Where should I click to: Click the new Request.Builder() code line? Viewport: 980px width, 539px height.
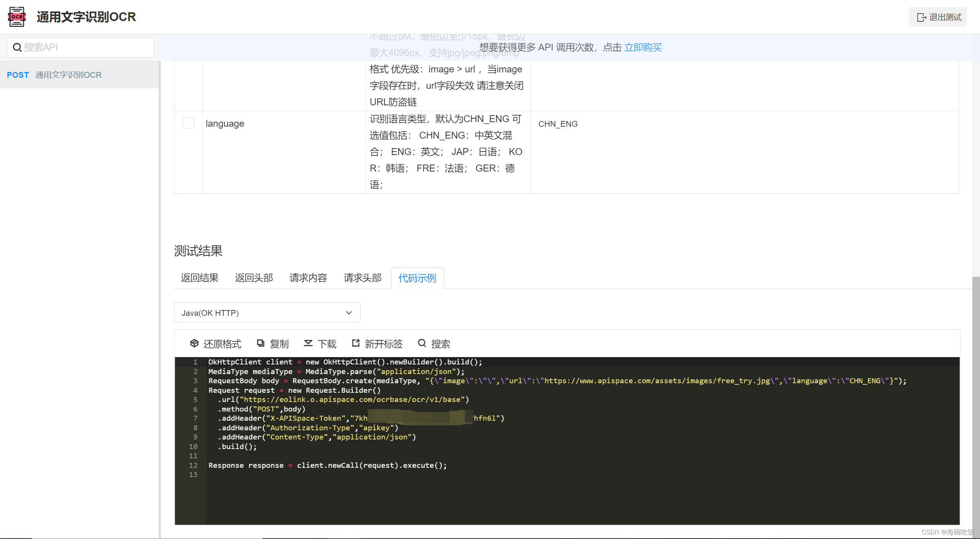coord(295,390)
